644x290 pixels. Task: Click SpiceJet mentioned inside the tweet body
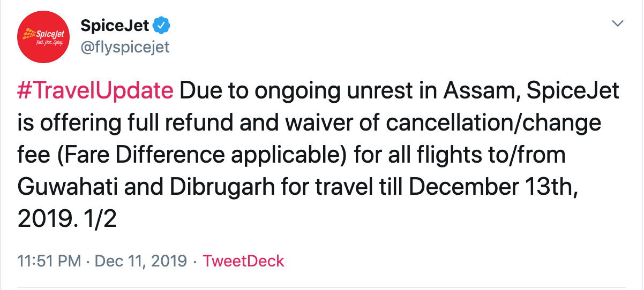pos(573,91)
